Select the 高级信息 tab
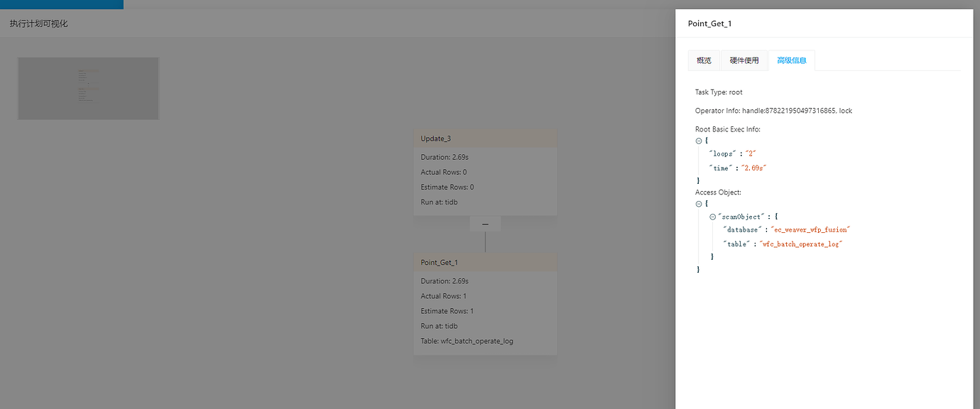 coord(792,60)
